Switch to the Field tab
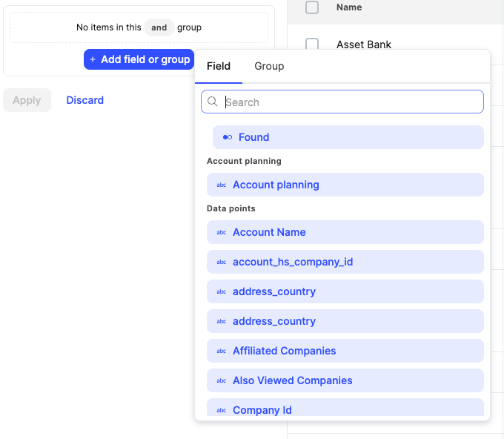The height and width of the screenshot is (439, 504). coord(219,66)
